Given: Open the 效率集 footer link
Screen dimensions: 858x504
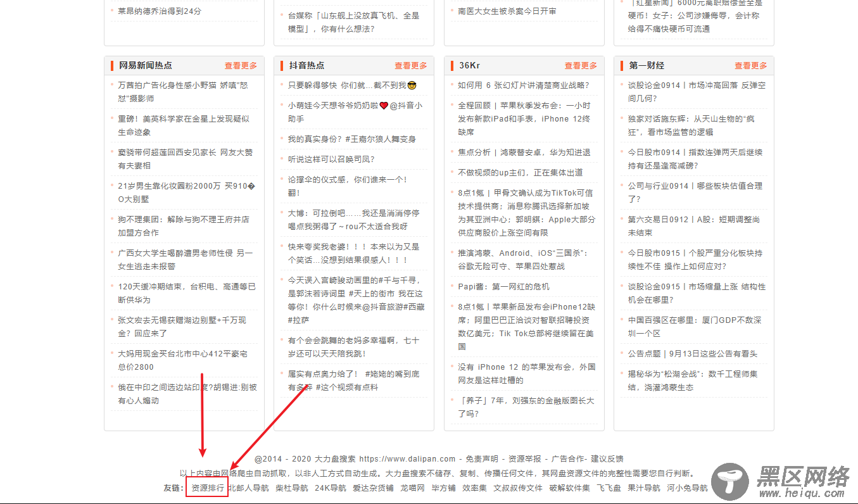Looking at the screenshot, I should tap(474, 488).
